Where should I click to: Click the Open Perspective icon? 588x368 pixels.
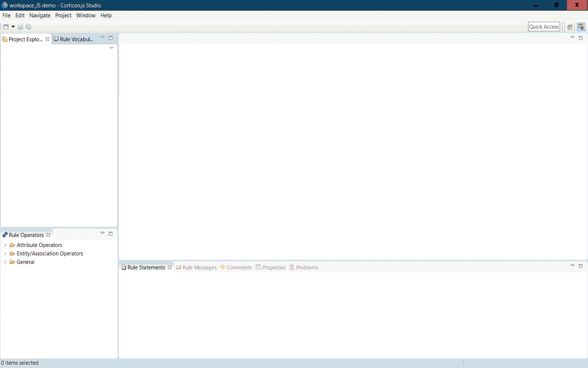point(570,27)
